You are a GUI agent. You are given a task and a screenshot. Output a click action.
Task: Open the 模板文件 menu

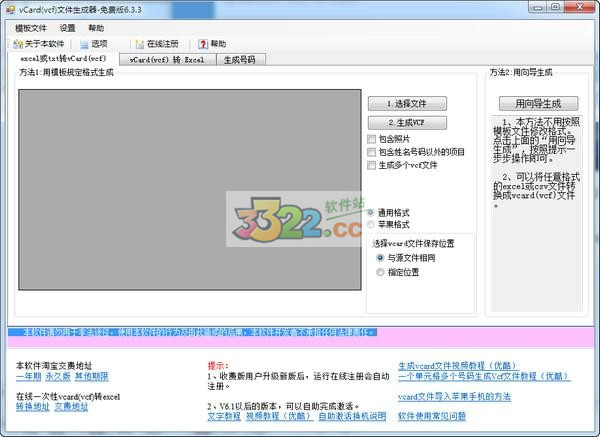(x=31, y=28)
